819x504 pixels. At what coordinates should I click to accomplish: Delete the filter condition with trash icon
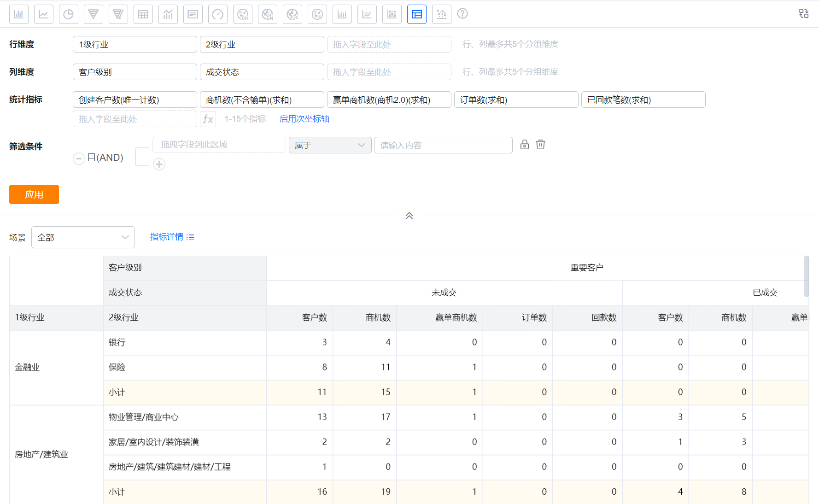541,145
